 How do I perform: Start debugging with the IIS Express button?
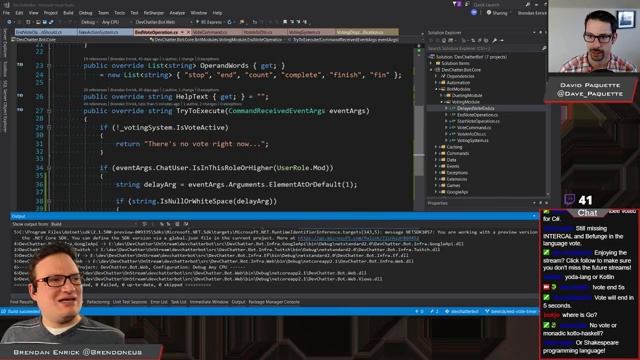tap(209, 22)
